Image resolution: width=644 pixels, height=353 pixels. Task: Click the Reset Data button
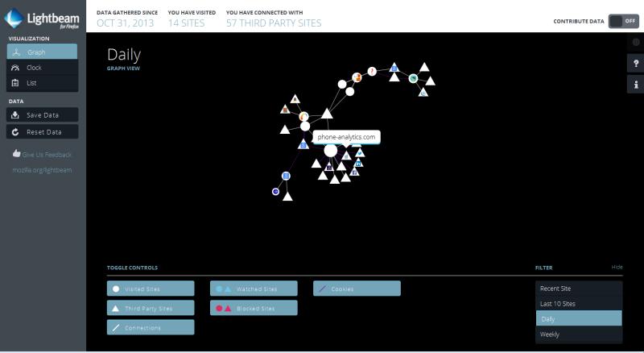pyautogui.click(x=42, y=131)
